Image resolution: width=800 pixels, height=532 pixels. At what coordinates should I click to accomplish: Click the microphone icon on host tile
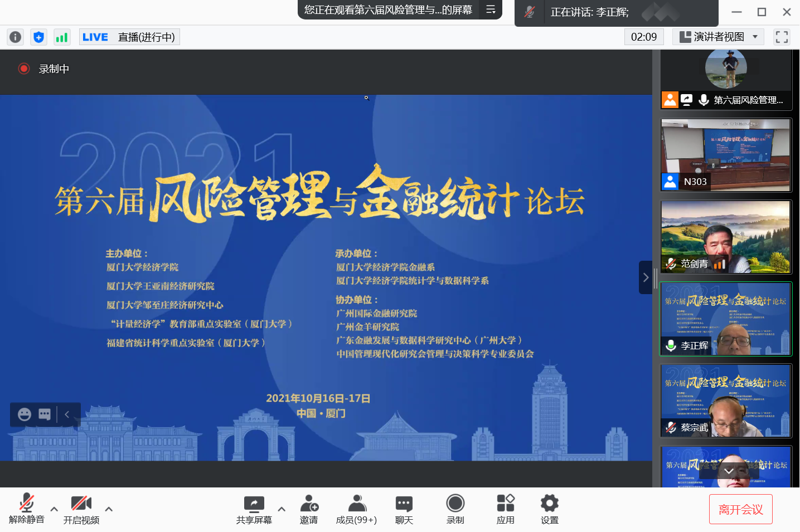tap(704, 100)
